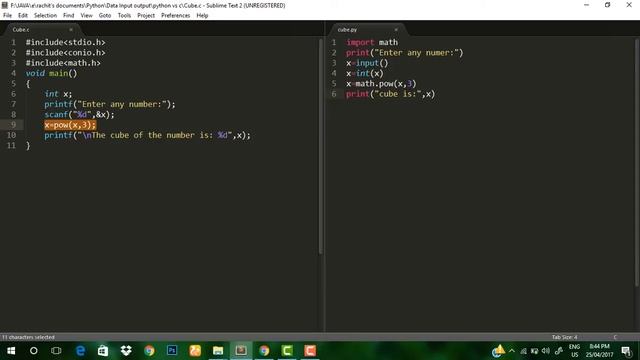
Task: Open Photoshop from the taskbar
Action: [x=172, y=351]
